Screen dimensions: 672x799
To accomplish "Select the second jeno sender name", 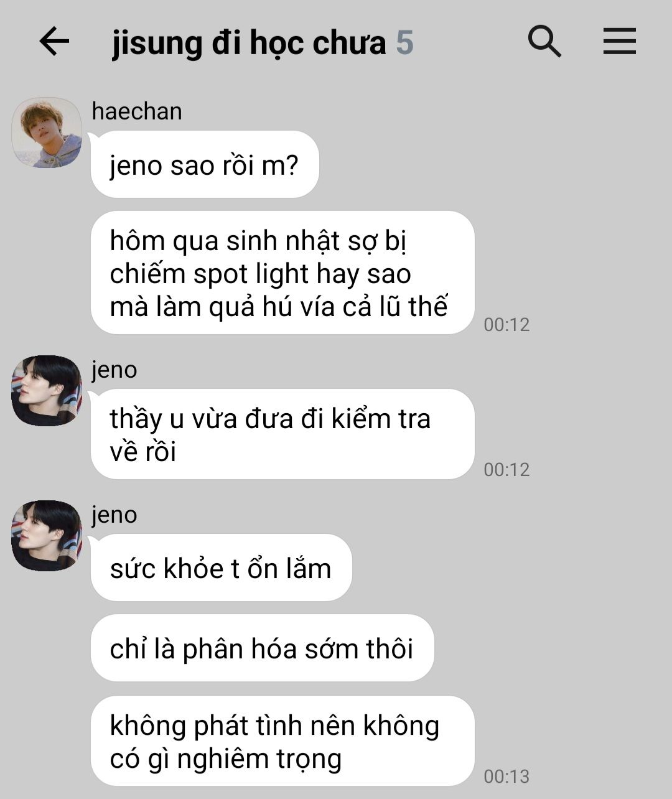I will click(114, 515).
